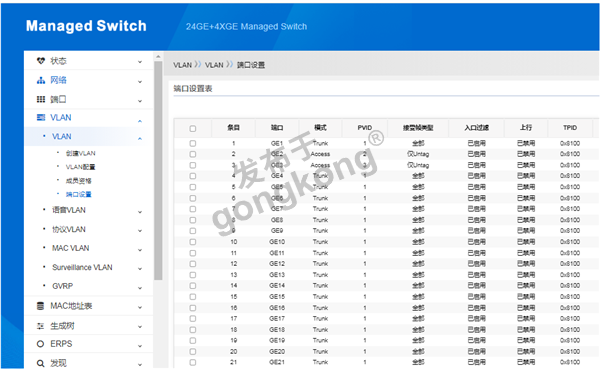This screenshot has height=369, width=600.
Task: Click the MAC地址表 database icon
Action: (41, 306)
